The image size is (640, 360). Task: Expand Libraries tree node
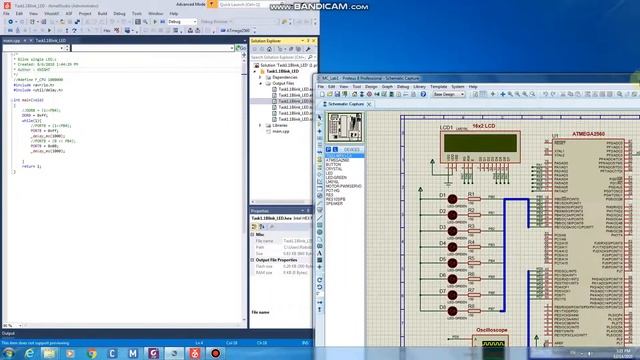260,126
